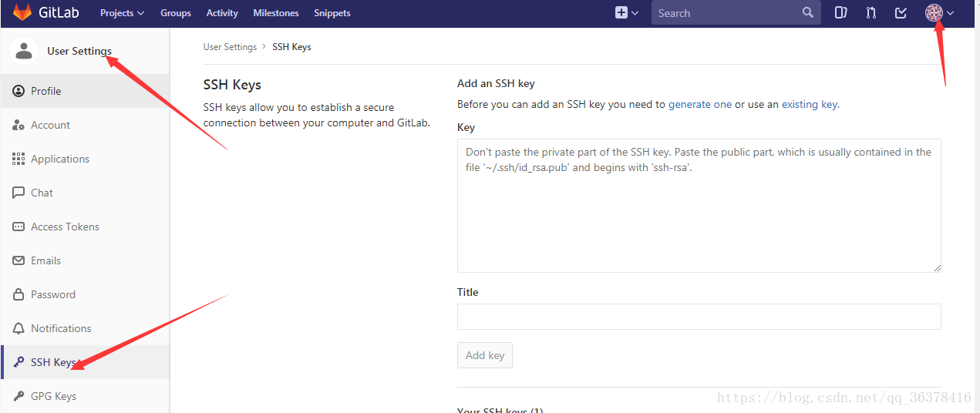Click the "generate one" link
980x413 pixels.
click(x=700, y=105)
